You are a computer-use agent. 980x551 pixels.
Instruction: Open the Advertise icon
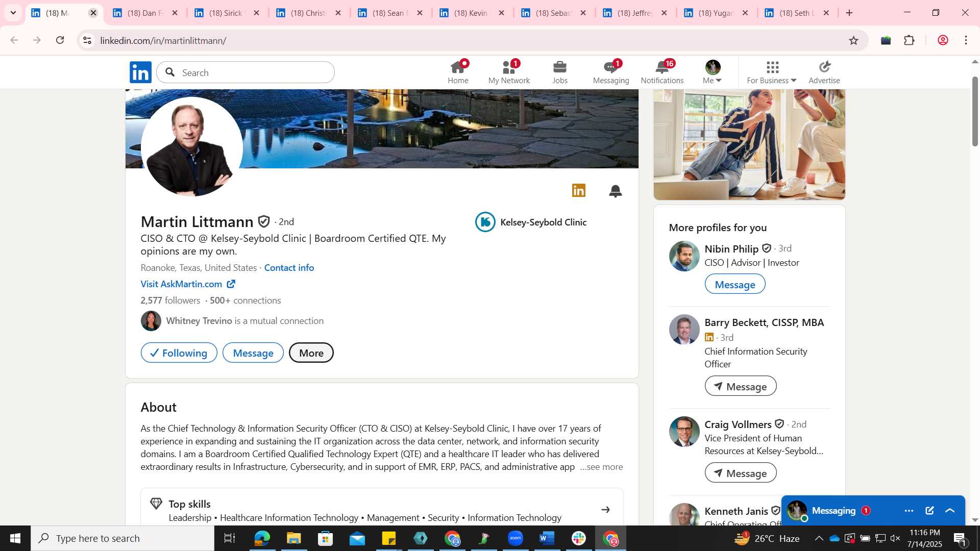(824, 72)
